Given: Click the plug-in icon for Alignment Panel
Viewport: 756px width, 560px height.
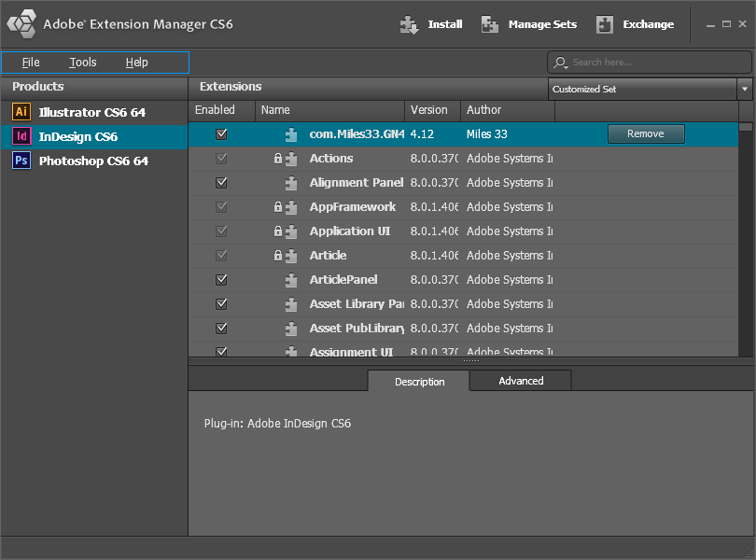Looking at the screenshot, I should [x=290, y=183].
